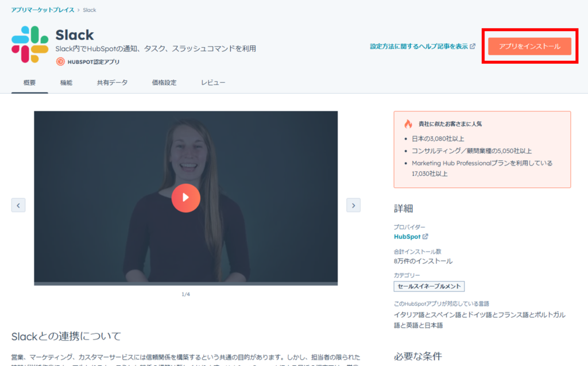Screen dimensions: 588x366
Task: Click 日本の3,080社以上 bullet text
Action: [x=438, y=138]
